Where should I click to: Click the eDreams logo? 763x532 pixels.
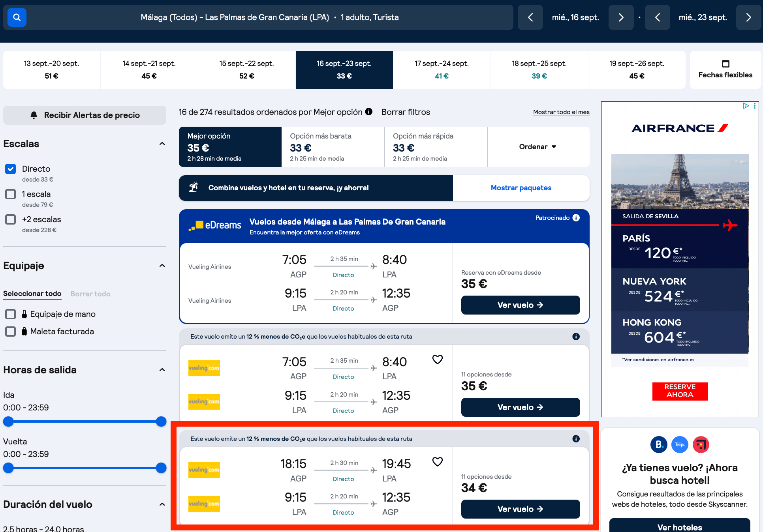215,225
